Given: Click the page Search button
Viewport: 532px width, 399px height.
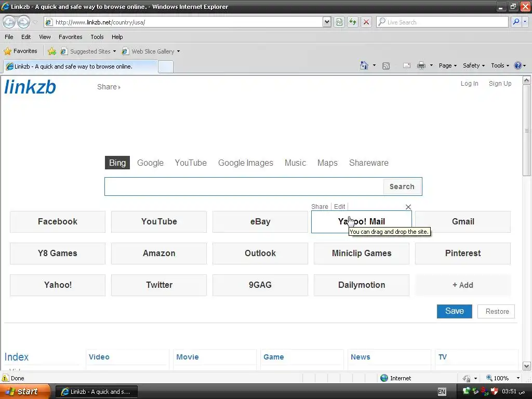Looking at the screenshot, I should pos(402,187).
